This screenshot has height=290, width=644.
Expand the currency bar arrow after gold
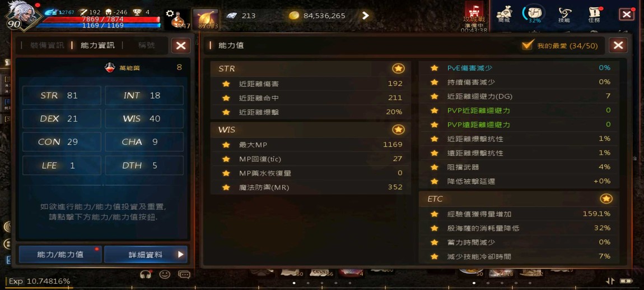366,16
